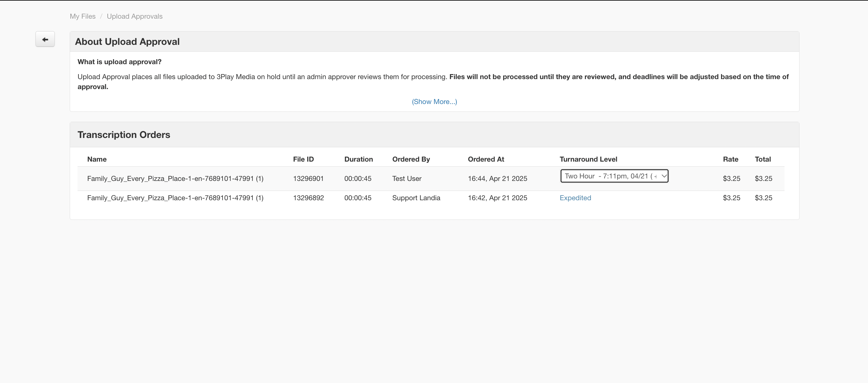This screenshot has height=383, width=868.
Task: Click the What is upload approval? question
Action: click(x=119, y=62)
